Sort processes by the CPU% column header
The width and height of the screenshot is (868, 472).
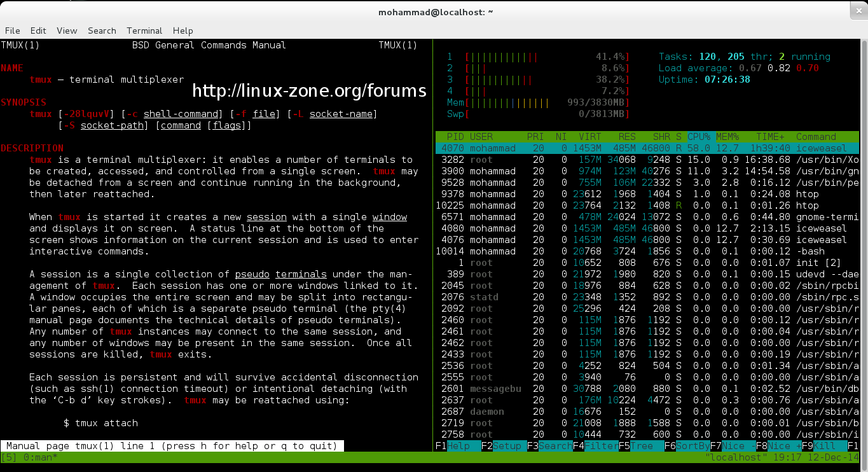pyautogui.click(x=700, y=137)
